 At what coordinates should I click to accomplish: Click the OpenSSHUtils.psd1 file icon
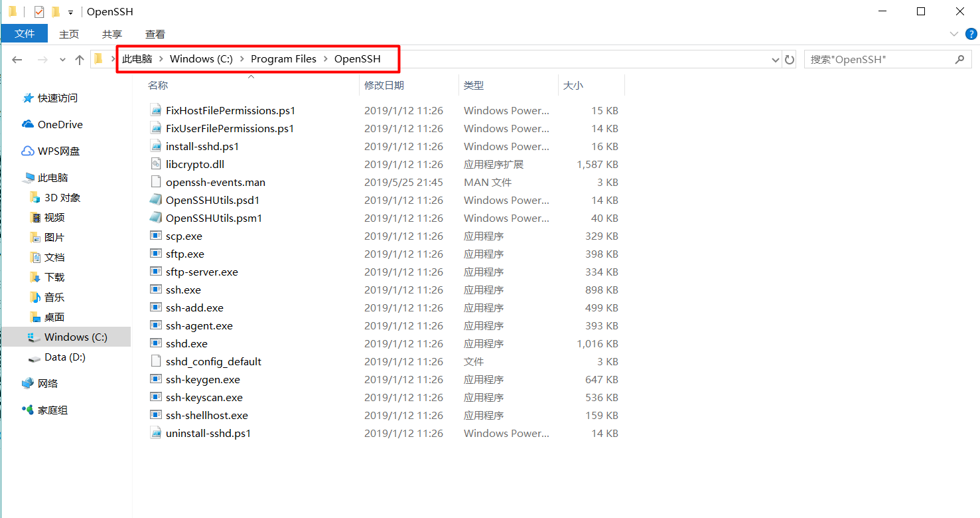tap(156, 200)
